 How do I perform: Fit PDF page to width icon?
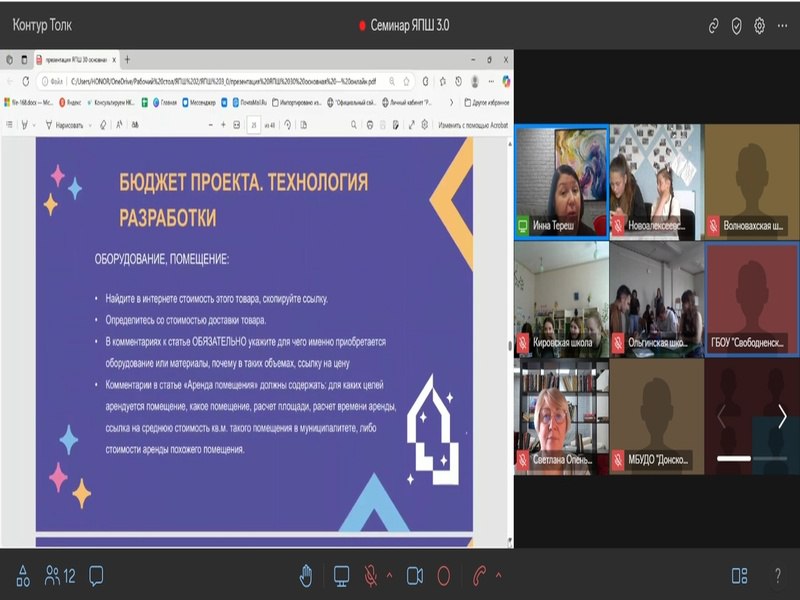(237, 124)
